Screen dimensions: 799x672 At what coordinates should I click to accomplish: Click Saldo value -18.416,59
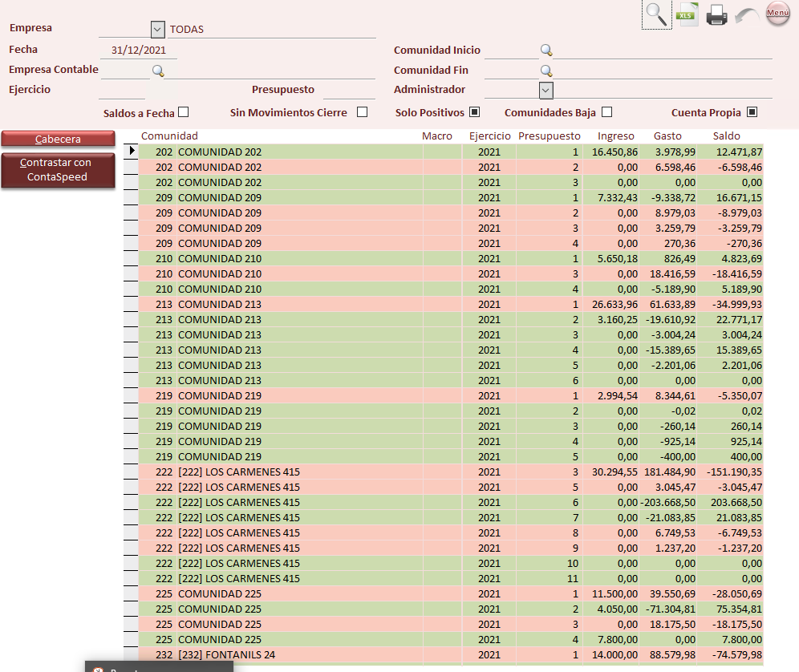click(x=737, y=274)
